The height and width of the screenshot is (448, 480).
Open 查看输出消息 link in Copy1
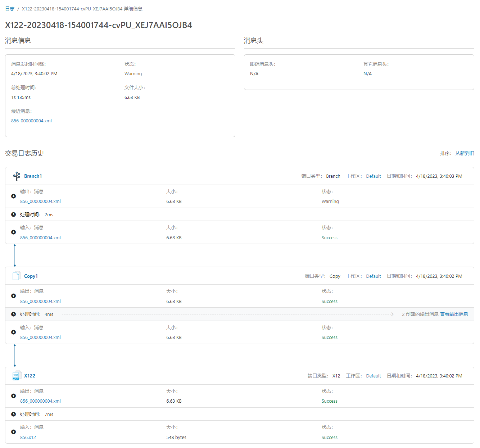(x=454, y=314)
